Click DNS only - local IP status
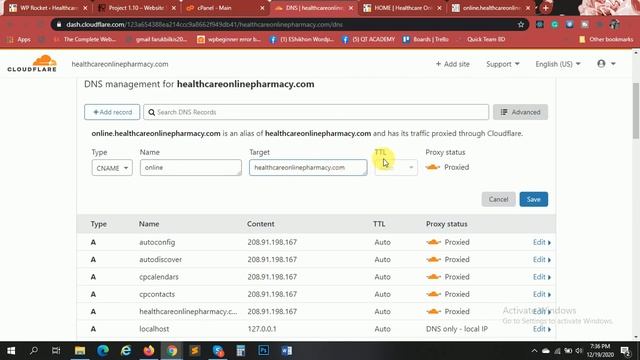640x360 pixels. (457, 329)
